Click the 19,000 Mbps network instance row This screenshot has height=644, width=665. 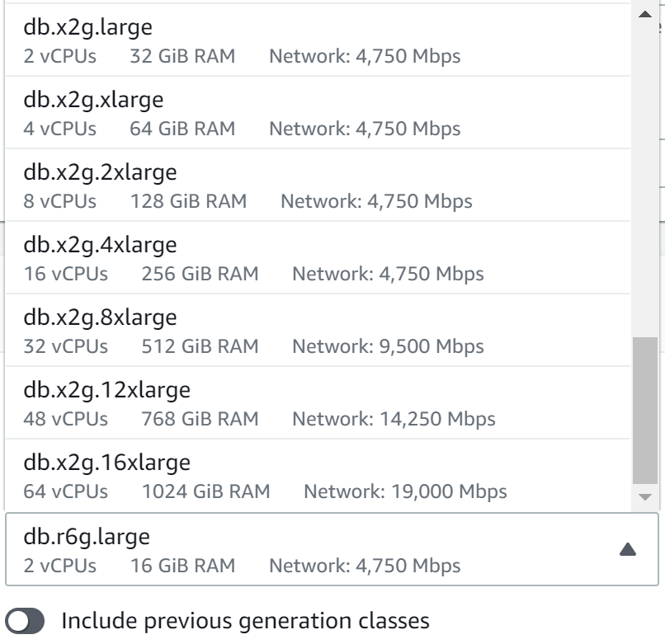click(x=318, y=475)
